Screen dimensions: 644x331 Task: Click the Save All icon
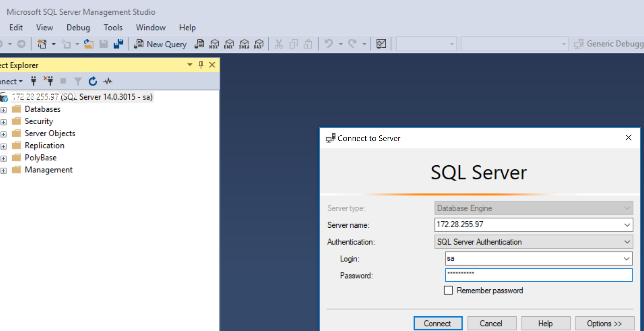point(119,44)
